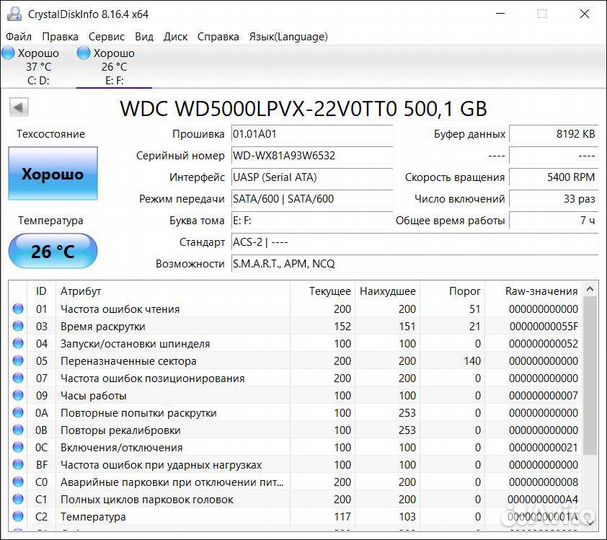This screenshot has height=540, width=607.
Task: Select row Переназначенные сектора
Action: click(296, 361)
